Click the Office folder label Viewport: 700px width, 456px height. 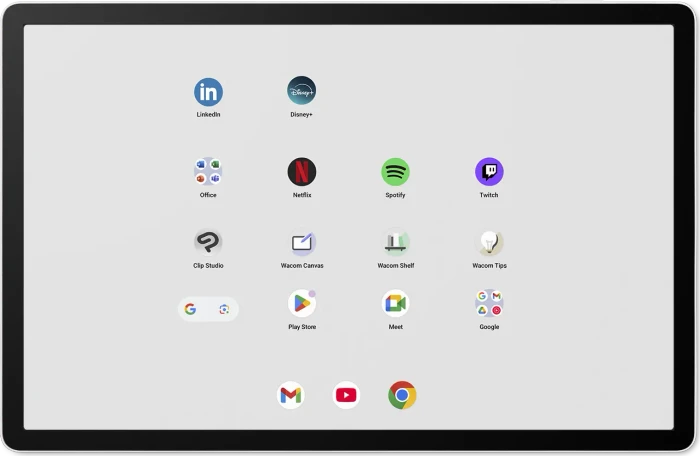(x=208, y=195)
